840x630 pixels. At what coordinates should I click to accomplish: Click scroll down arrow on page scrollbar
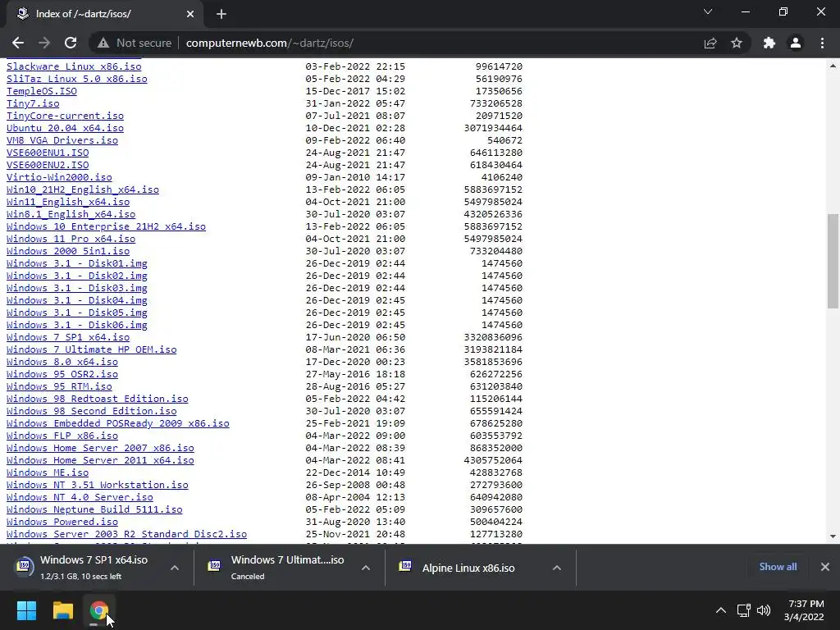pos(833,536)
